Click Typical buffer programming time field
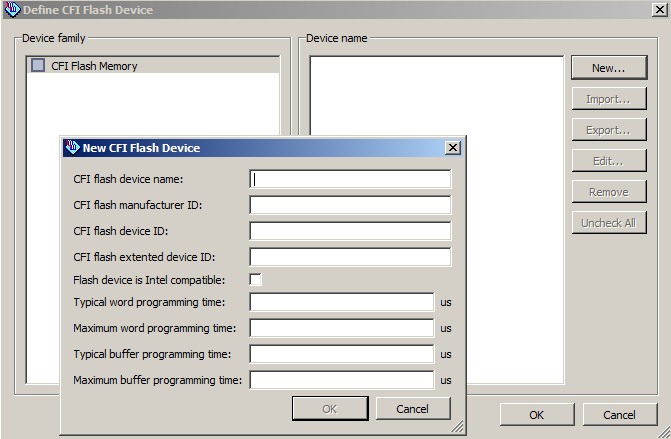The height and width of the screenshot is (439, 671). (342, 354)
